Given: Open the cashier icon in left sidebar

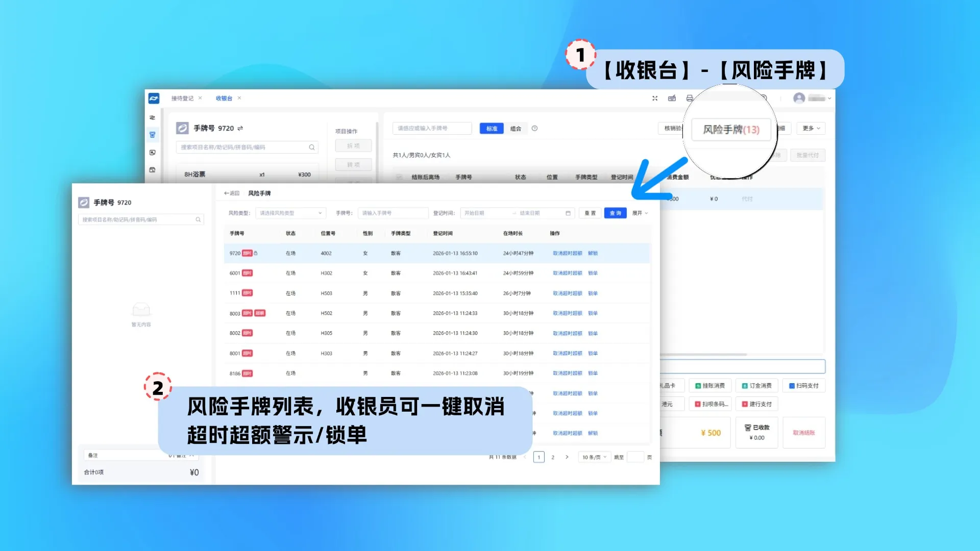Looking at the screenshot, I should [152, 135].
